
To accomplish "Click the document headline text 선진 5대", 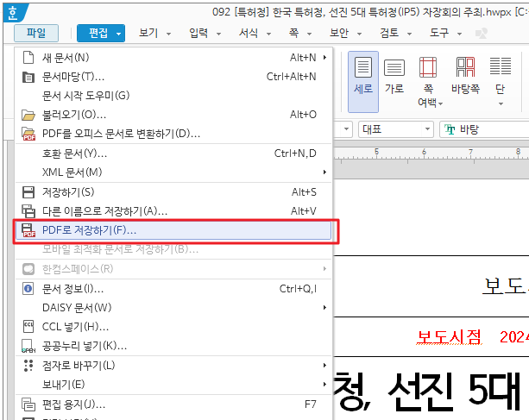I will coord(454,392).
